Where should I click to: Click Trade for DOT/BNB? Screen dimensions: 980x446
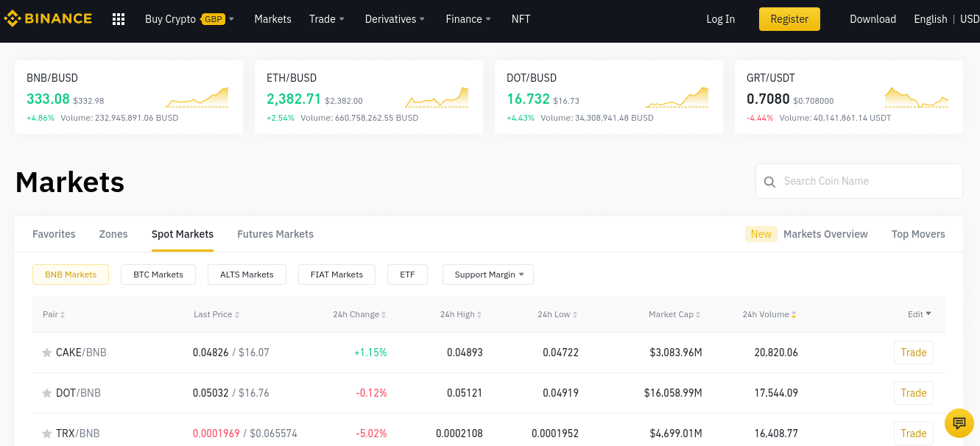point(914,393)
